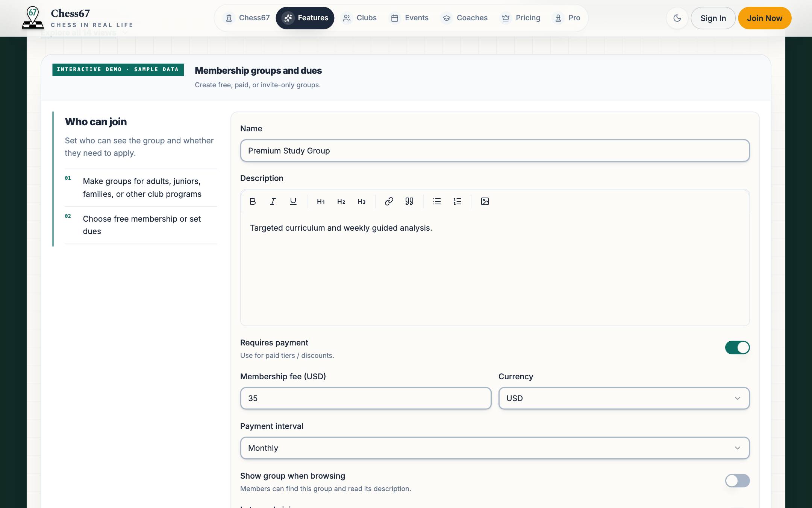The height and width of the screenshot is (508, 812).
Task: Apply Italic formatting in description editor
Action: tap(273, 201)
